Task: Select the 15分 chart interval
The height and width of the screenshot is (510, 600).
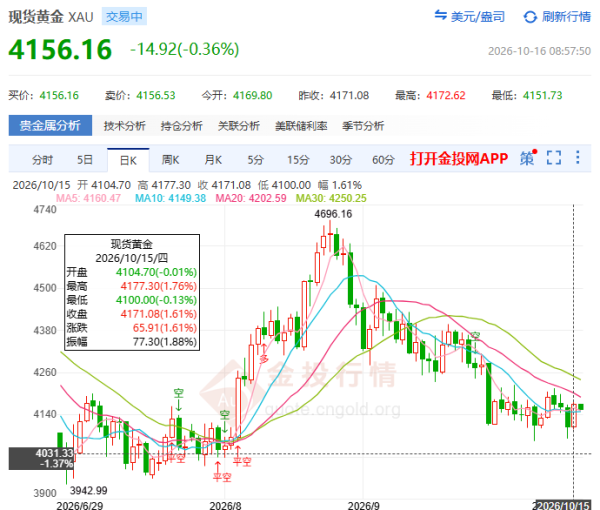Action: [x=298, y=160]
